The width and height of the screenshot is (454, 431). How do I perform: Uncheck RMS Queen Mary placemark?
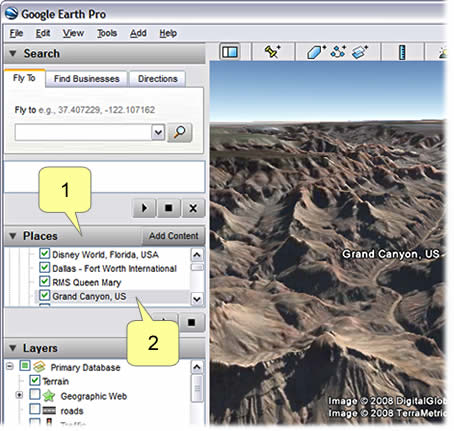click(x=44, y=282)
